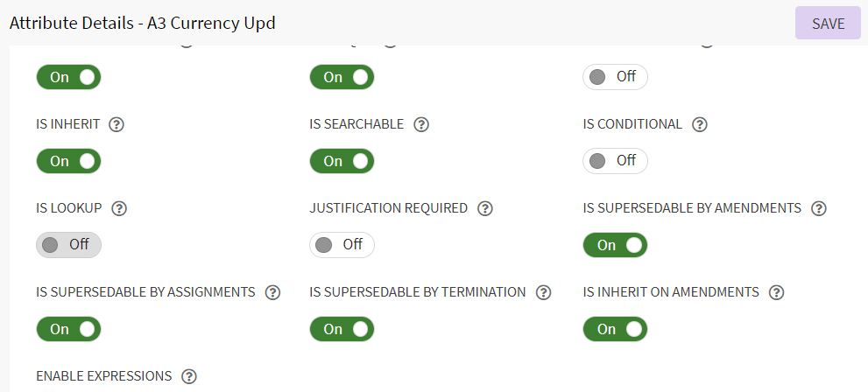Screen dimensions: 868x392
Task: Disable Is Supersedable By Amendments toggle
Action: 615,245
